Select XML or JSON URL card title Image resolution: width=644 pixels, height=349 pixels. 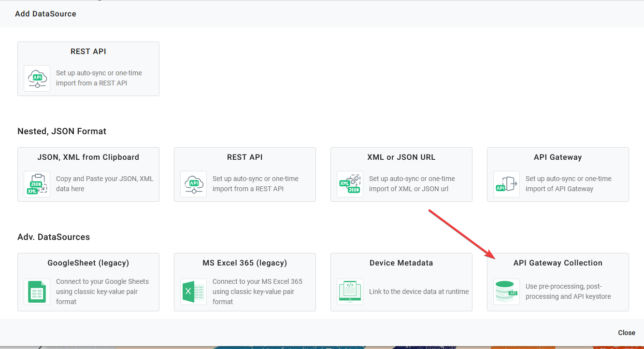click(x=401, y=157)
